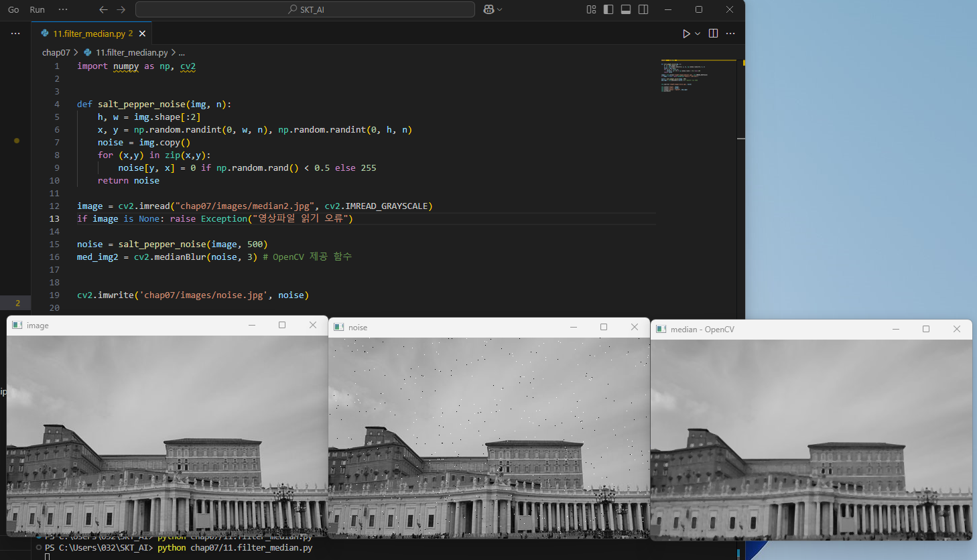Maximize the image window
The width and height of the screenshot is (977, 560).
tap(282, 325)
